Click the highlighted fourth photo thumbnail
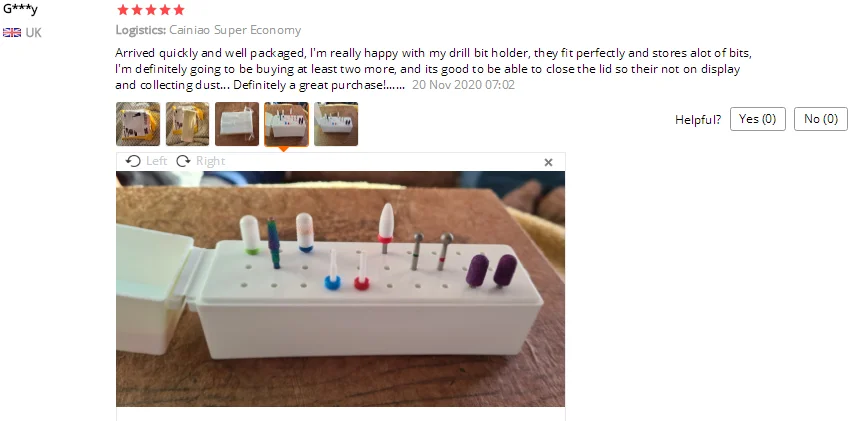This screenshot has height=421, width=860. [x=286, y=124]
